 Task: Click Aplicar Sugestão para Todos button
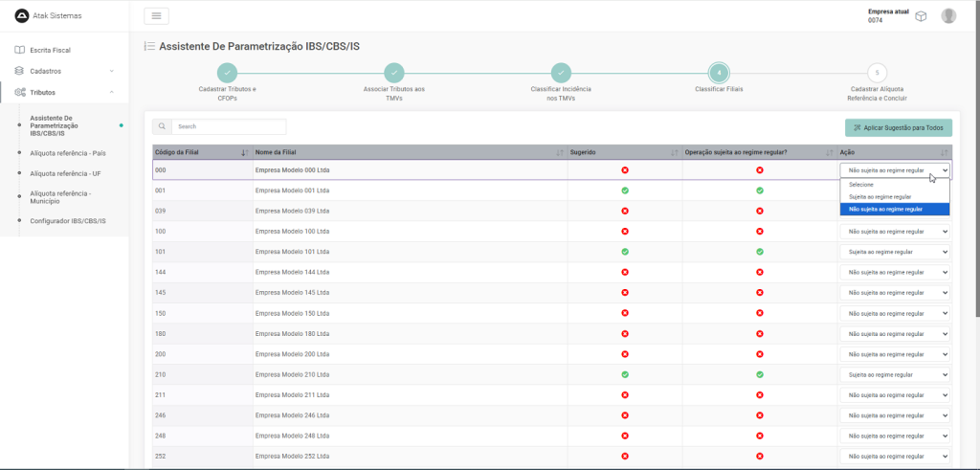[x=898, y=127]
